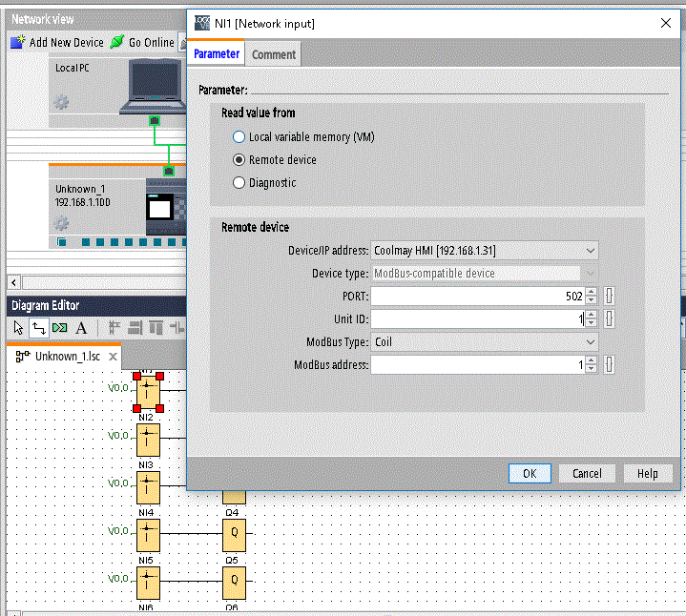Viewport: 686px width, 616px height.
Task: Decrease the PORT value
Action: (591, 300)
